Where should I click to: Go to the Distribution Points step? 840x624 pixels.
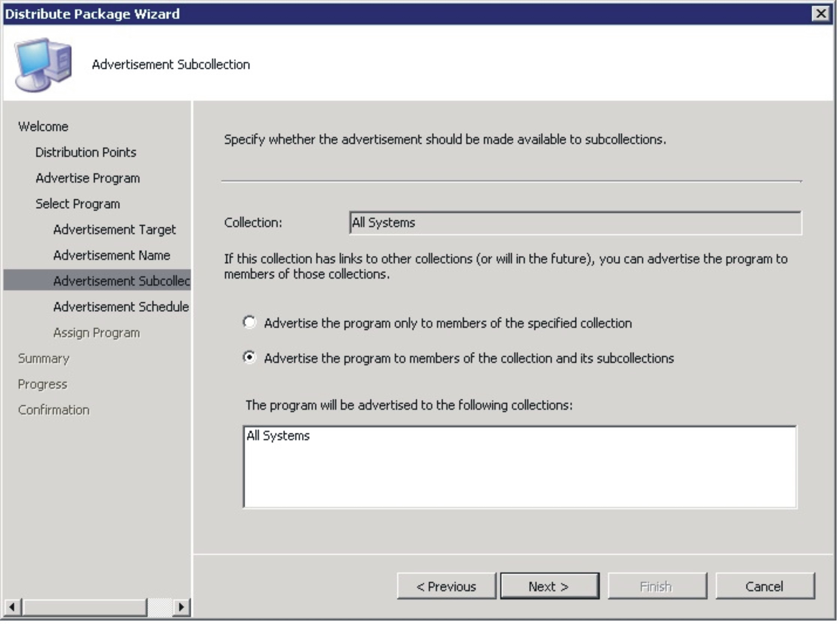coord(86,152)
